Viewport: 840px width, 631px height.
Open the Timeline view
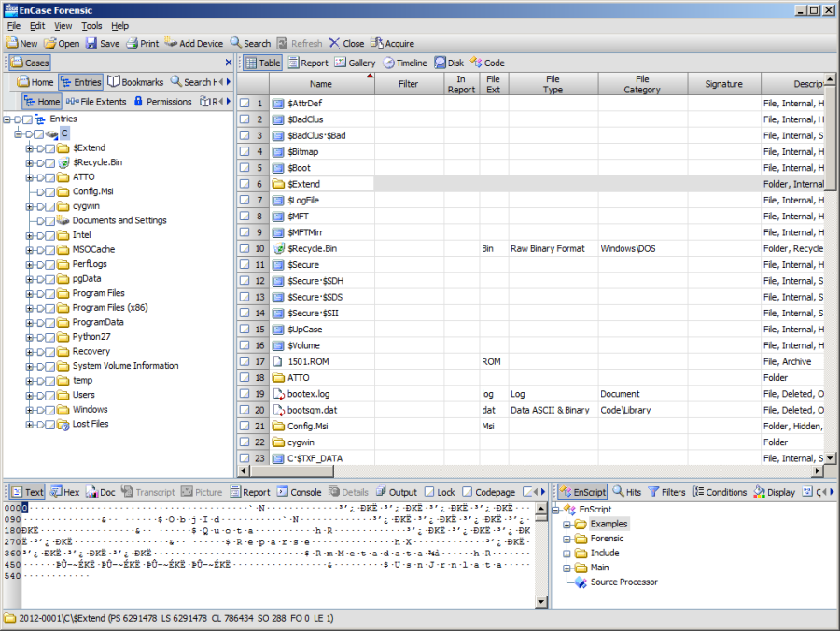[x=388, y=63]
